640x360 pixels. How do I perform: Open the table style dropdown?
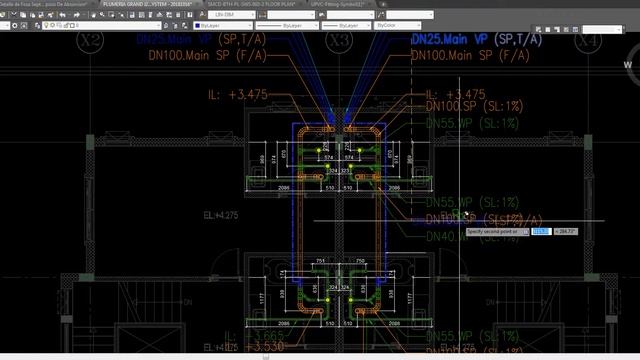351,15
